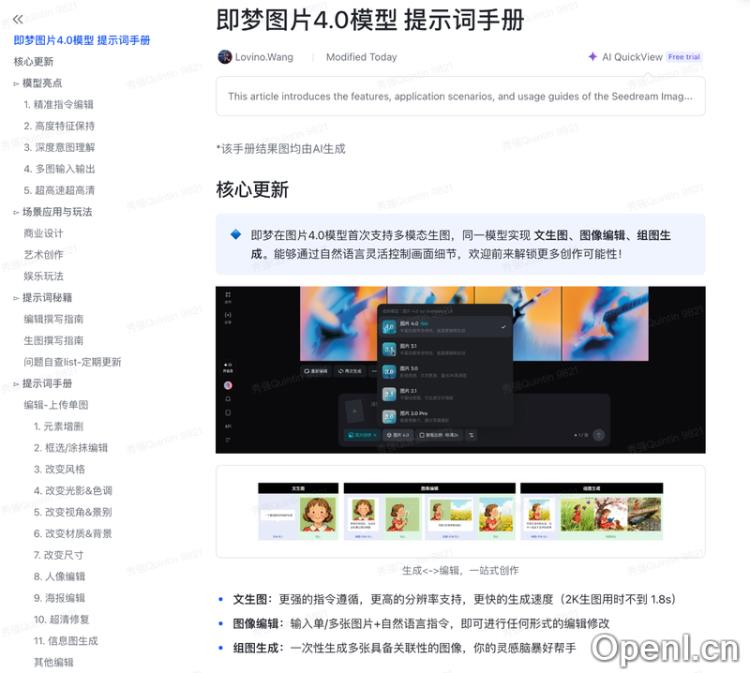Image resolution: width=750 pixels, height=673 pixels.
Task: Open the 即梦图片4.0模型 提示词手册 outline title
Action: (82, 40)
